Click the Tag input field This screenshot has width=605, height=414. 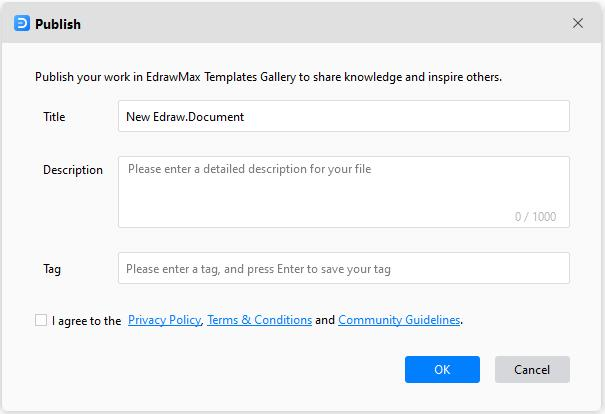(343, 268)
